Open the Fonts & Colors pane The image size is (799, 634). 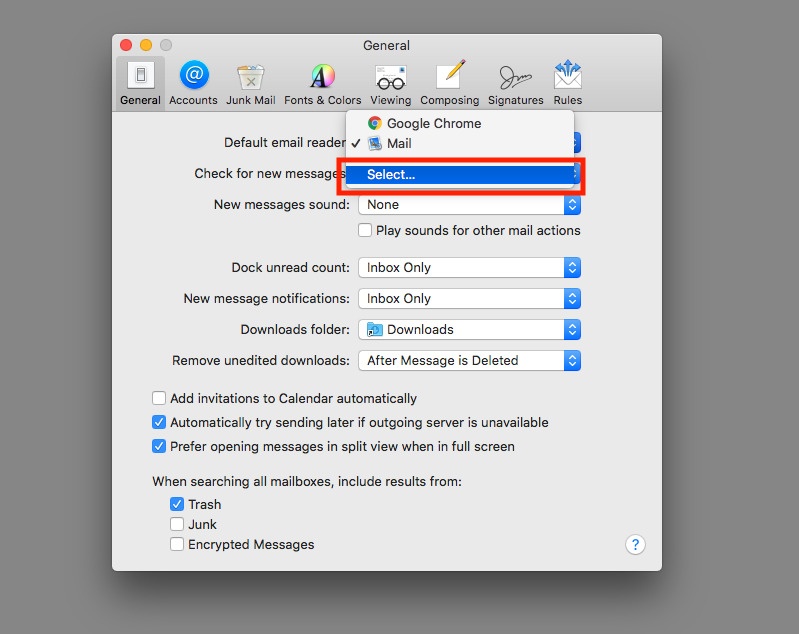323,84
